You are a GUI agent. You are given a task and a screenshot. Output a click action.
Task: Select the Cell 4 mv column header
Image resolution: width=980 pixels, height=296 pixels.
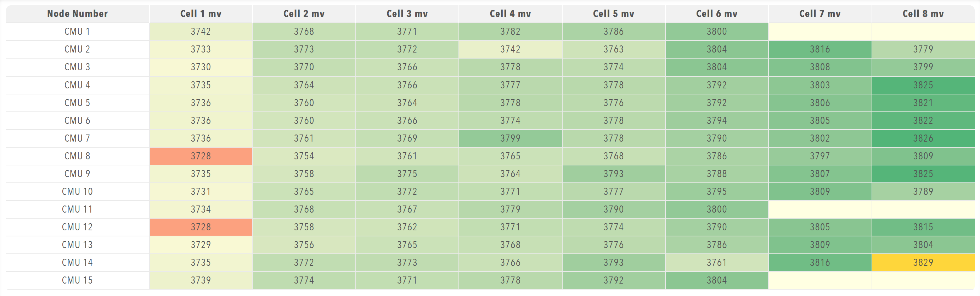(x=510, y=14)
